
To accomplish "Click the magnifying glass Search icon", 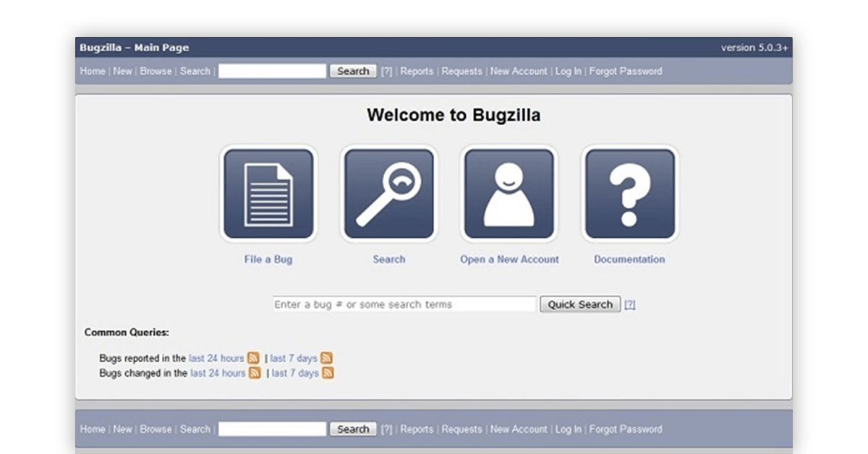I will point(389,194).
